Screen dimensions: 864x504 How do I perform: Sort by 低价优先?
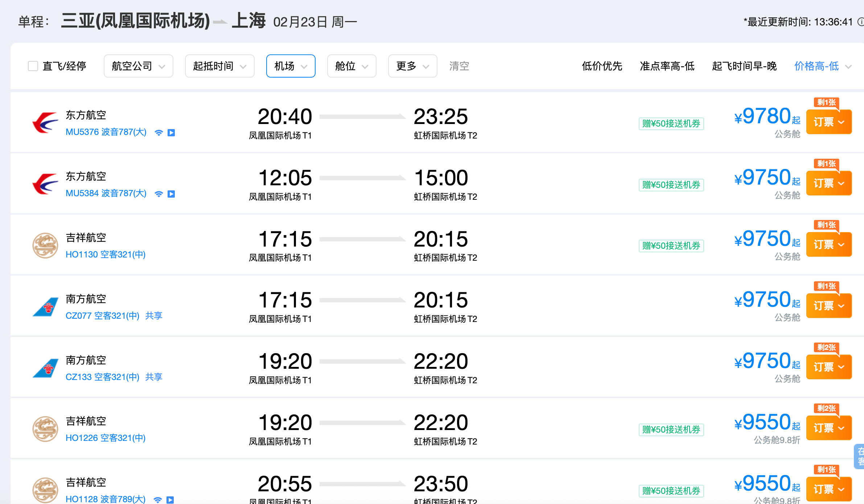click(x=602, y=66)
